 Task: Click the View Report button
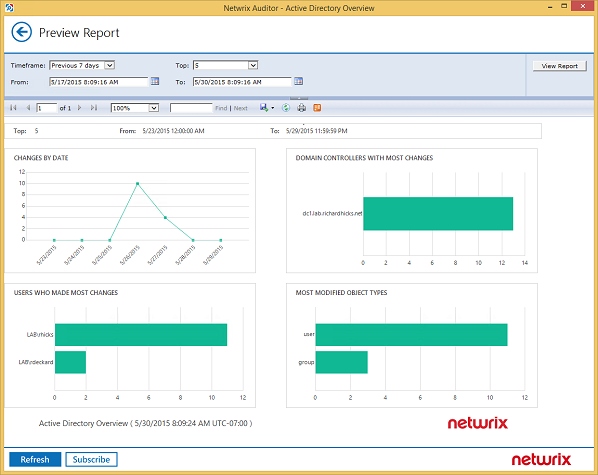click(559, 66)
